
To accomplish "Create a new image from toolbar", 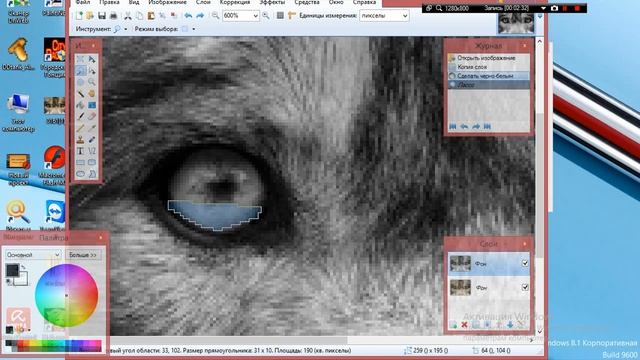I will [x=79, y=16].
